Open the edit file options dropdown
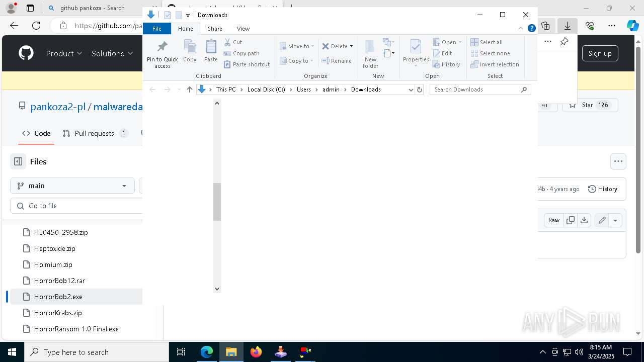 click(615, 220)
